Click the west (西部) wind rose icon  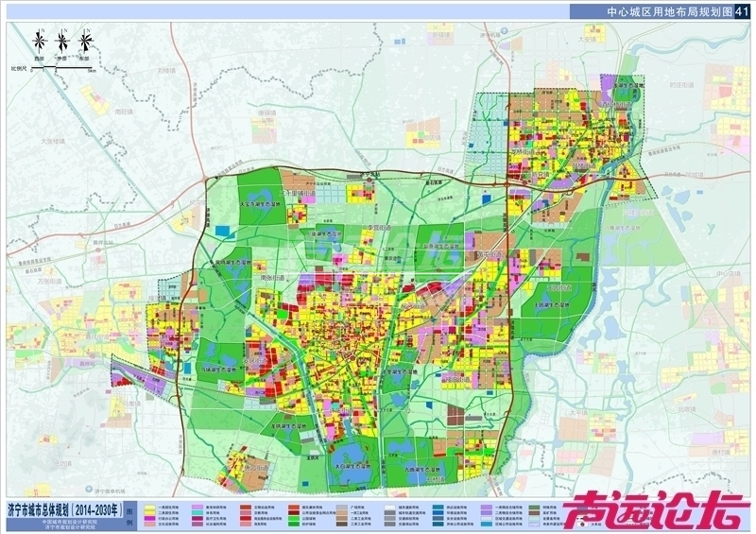point(39,42)
